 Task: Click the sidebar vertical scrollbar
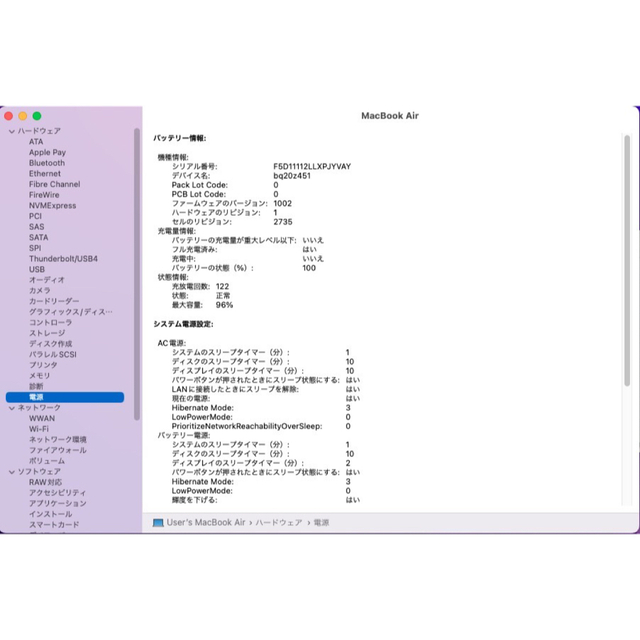click(137, 274)
